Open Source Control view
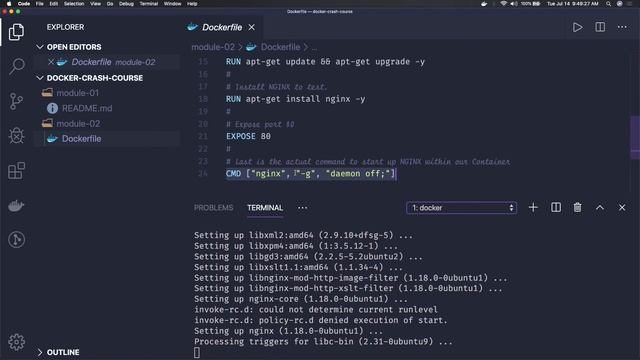The image size is (640, 360). [x=16, y=101]
